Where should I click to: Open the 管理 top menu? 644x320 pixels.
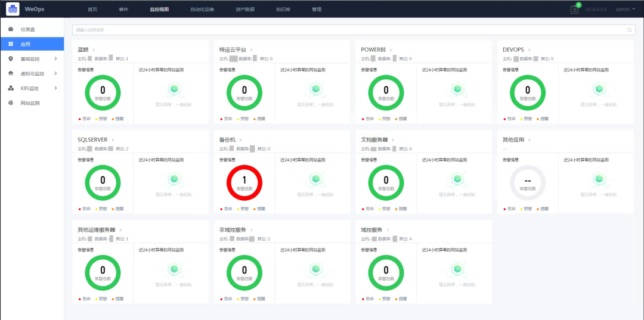click(317, 9)
